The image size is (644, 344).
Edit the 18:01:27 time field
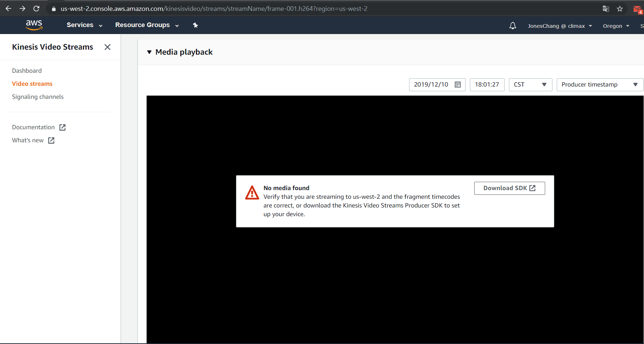(x=487, y=84)
